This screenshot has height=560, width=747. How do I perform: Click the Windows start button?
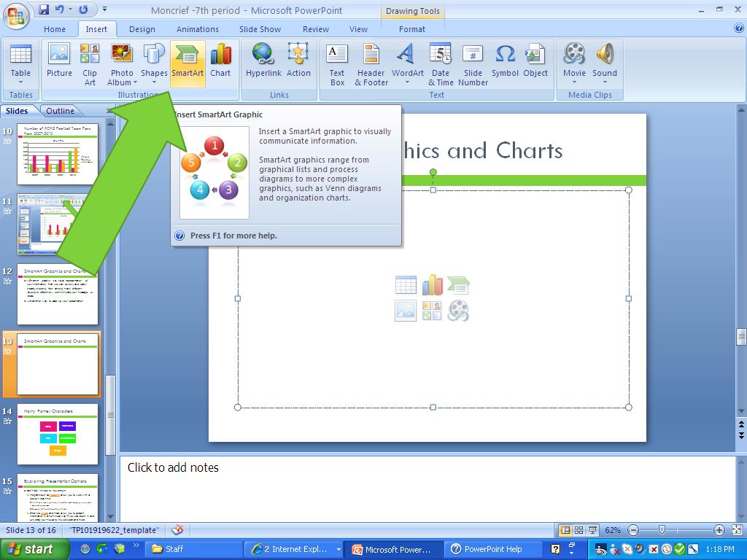[x=34, y=549]
